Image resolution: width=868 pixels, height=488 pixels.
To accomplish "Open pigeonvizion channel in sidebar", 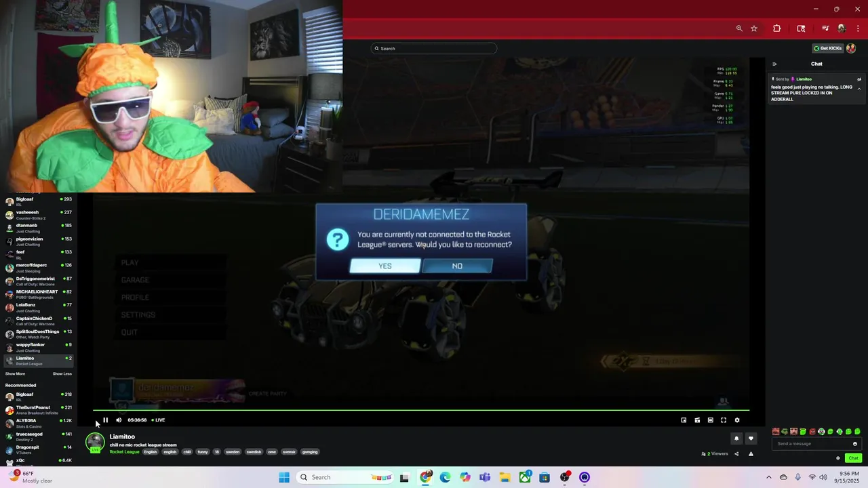I will tap(38, 241).
